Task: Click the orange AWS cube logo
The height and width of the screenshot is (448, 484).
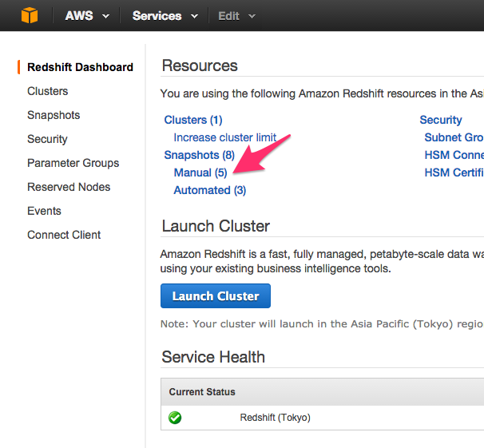Action: tap(30, 15)
